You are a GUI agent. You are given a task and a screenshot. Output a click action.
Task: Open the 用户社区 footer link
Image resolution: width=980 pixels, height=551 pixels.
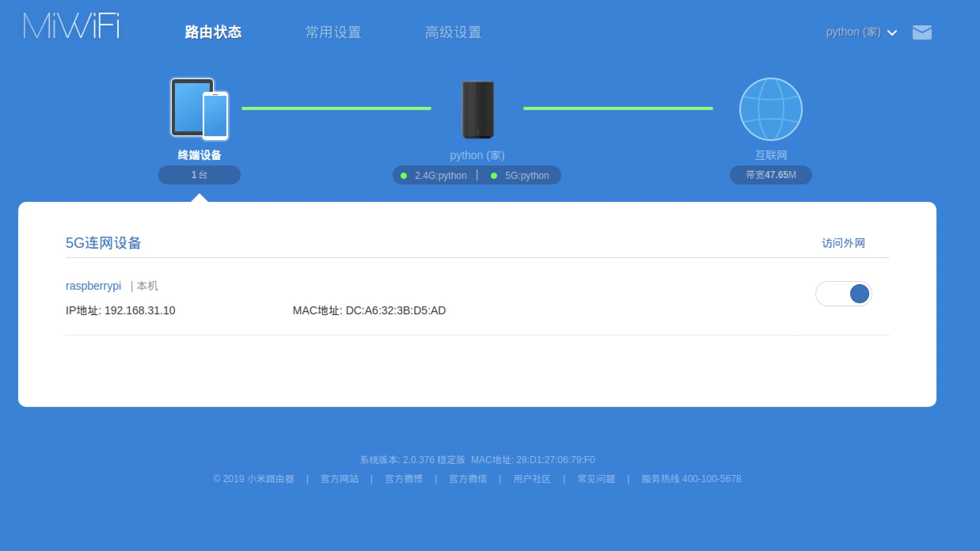pos(532,479)
